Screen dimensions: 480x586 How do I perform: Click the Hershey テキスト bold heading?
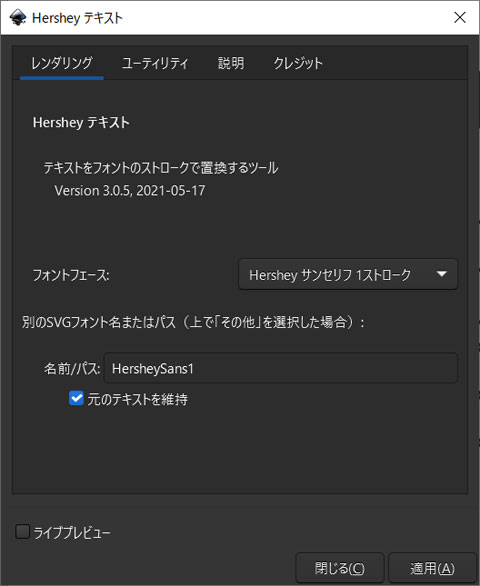[81, 123]
